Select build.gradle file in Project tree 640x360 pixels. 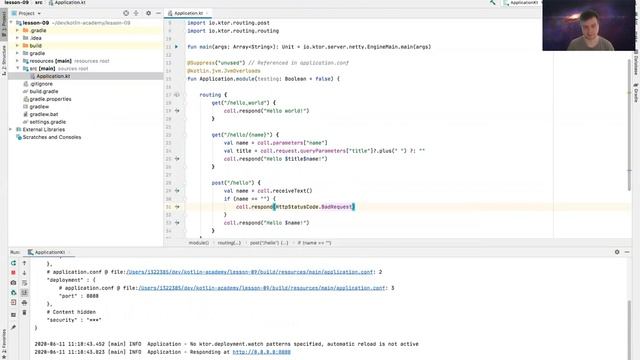point(44,91)
